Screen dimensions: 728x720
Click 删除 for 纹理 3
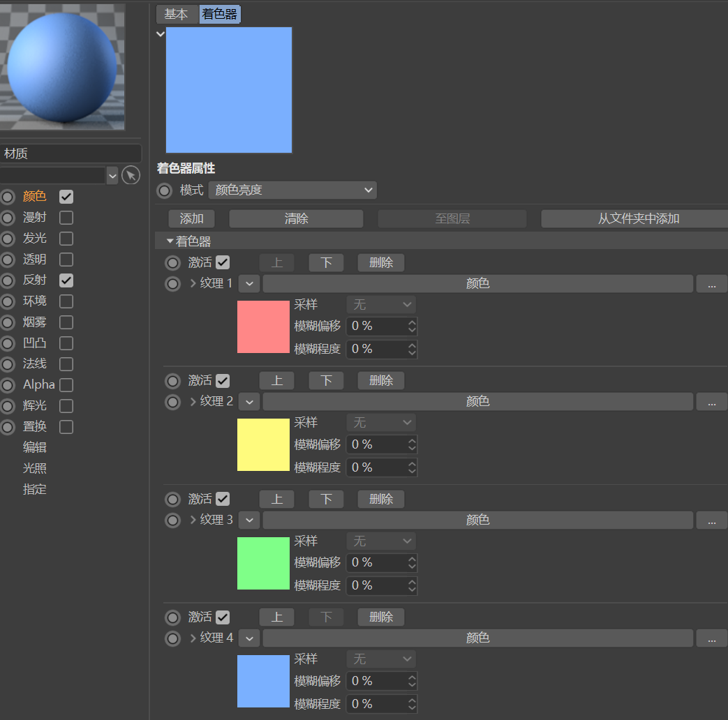tap(380, 499)
